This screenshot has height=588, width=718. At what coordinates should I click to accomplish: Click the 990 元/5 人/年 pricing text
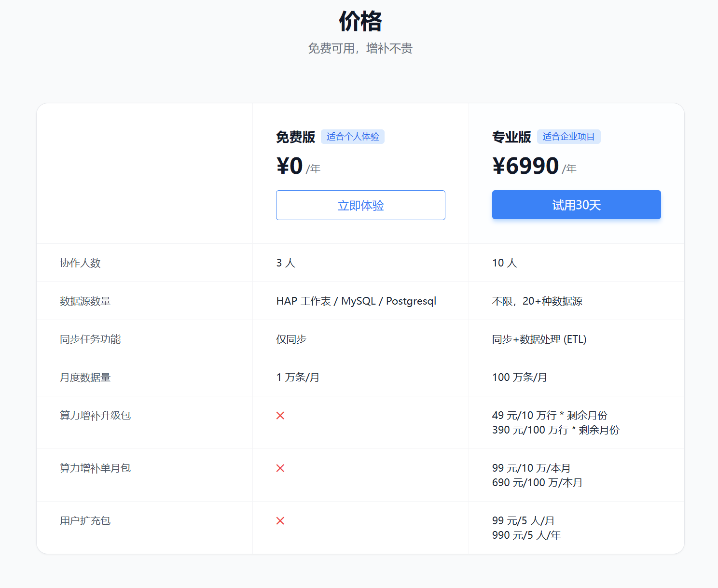[526, 535]
